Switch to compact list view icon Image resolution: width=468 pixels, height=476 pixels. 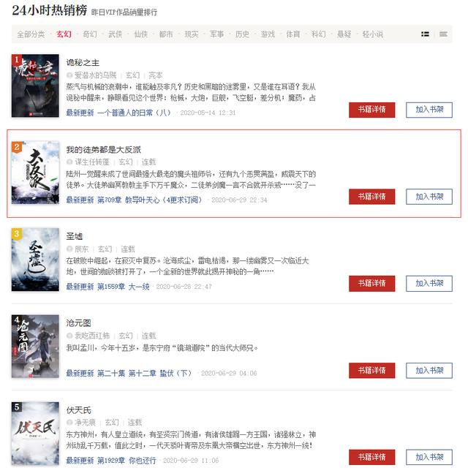(x=443, y=34)
